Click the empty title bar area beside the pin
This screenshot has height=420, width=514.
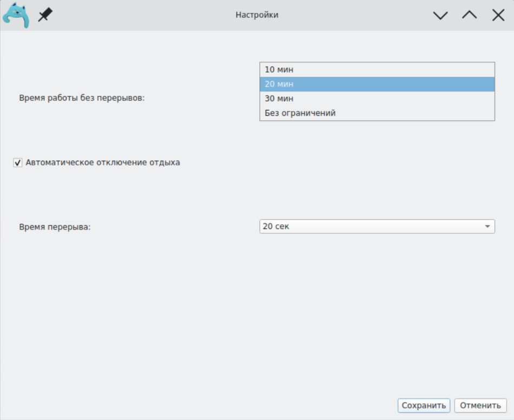[135, 15]
